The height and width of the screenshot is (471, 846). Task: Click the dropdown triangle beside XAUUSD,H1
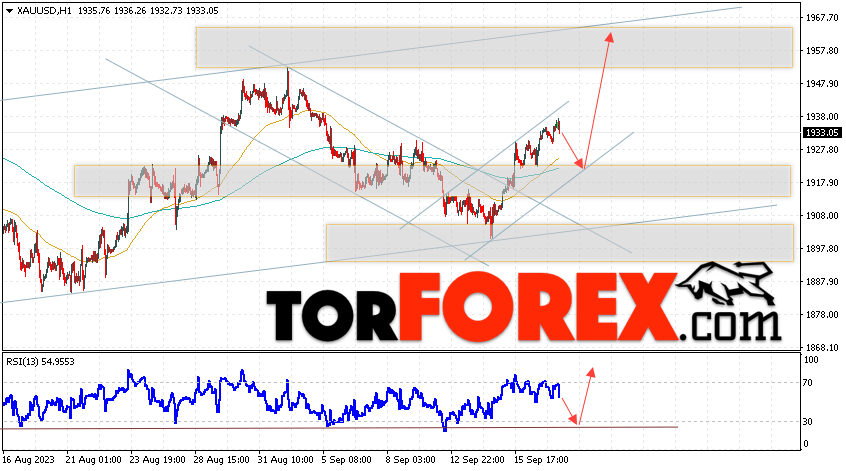(x=9, y=11)
